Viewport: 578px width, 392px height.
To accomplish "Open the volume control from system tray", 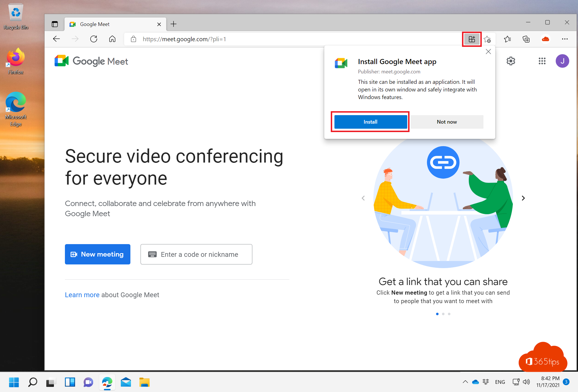I will tap(526, 382).
